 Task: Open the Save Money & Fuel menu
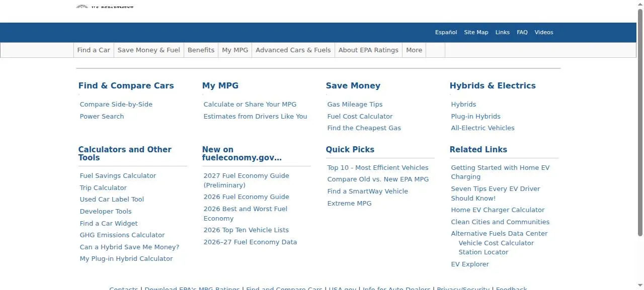pos(149,50)
